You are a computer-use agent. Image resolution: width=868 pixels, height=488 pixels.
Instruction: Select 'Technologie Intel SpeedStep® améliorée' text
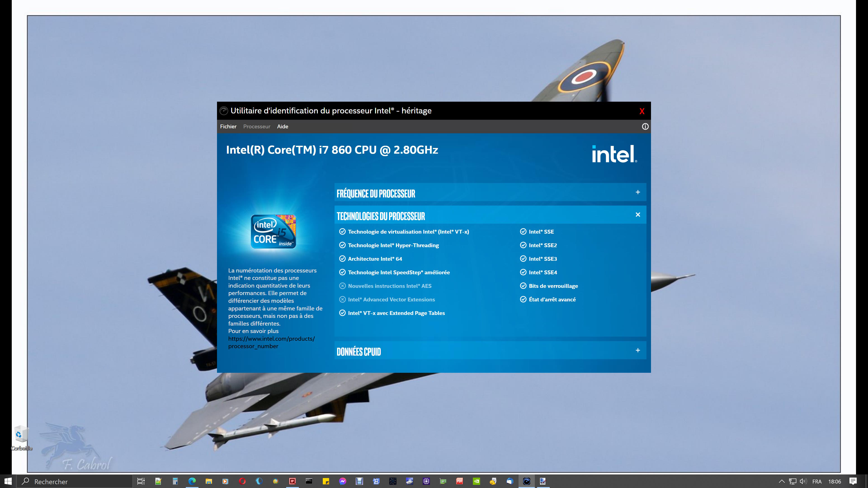coord(399,272)
